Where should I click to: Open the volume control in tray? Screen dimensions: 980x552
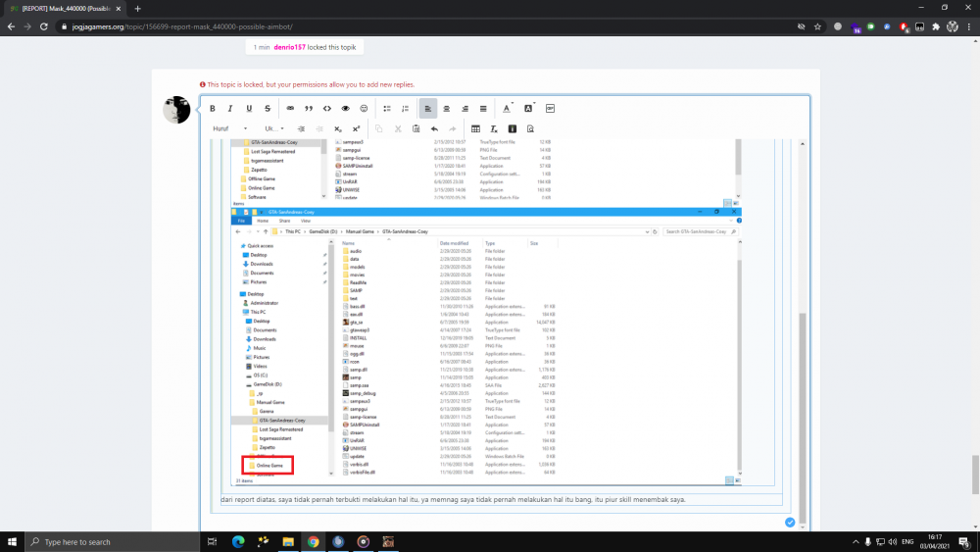coord(893,542)
